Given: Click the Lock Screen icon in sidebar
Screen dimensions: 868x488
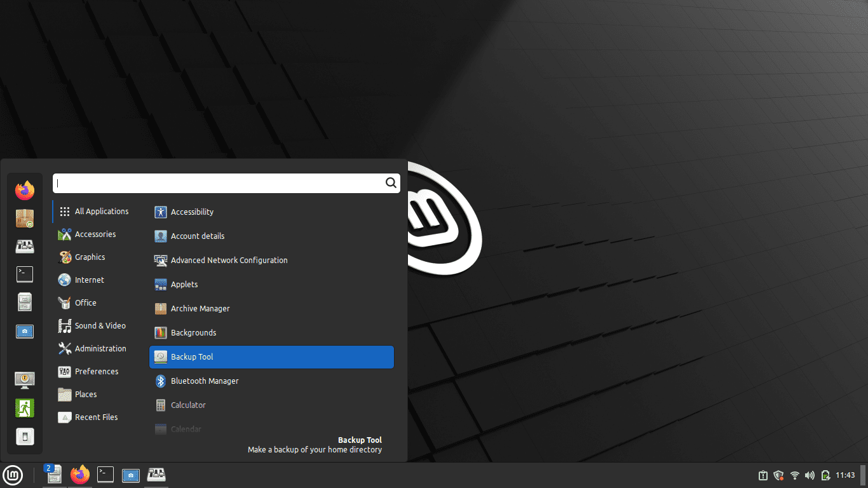Looking at the screenshot, I should click(x=25, y=379).
